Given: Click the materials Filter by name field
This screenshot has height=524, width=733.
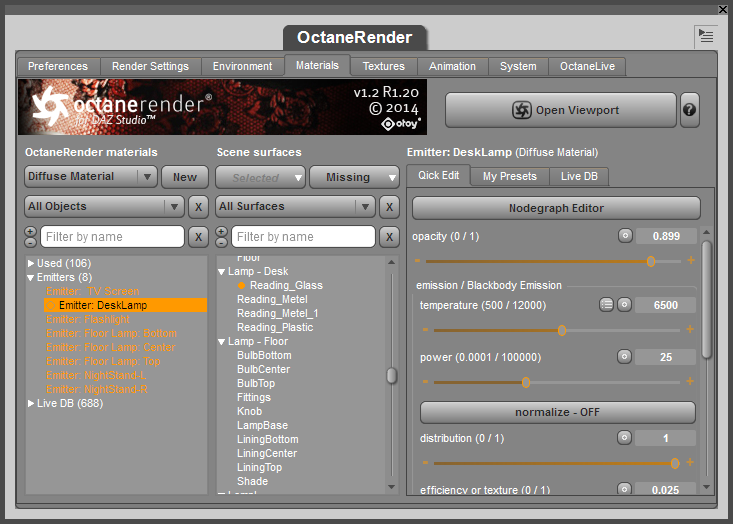Looking at the screenshot, I should pyautogui.click(x=112, y=237).
